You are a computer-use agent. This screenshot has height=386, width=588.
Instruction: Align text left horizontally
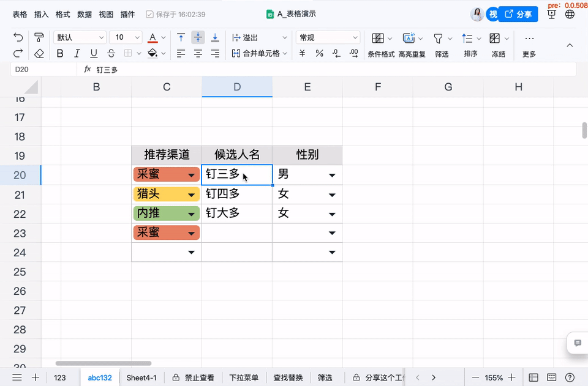click(x=181, y=54)
